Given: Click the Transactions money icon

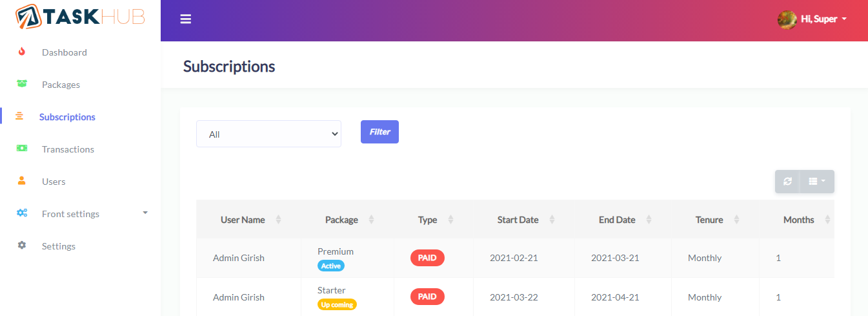Looking at the screenshot, I should tap(22, 149).
